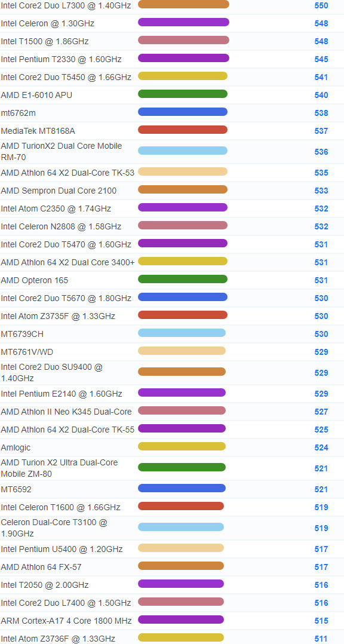Click the orange bar for Core2 Duo L7300
Image resolution: width=344 pixels, height=644 pixels.
click(183, 4)
